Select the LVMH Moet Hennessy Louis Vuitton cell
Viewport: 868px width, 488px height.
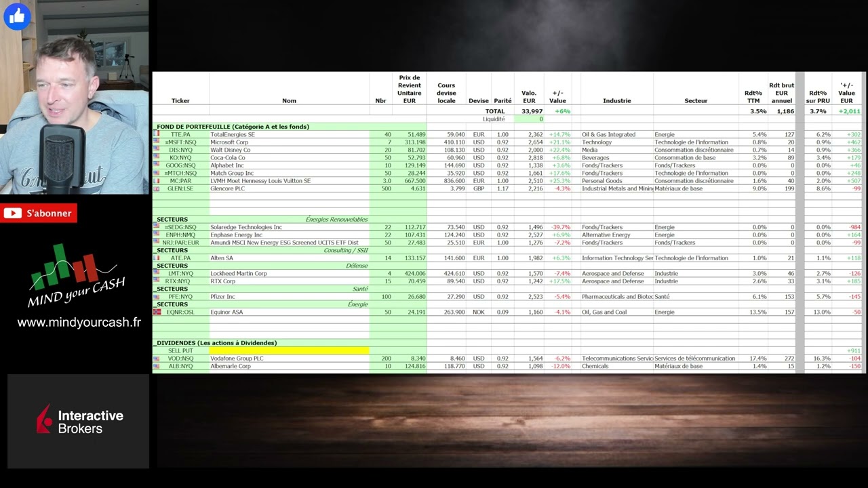(290, 181)
